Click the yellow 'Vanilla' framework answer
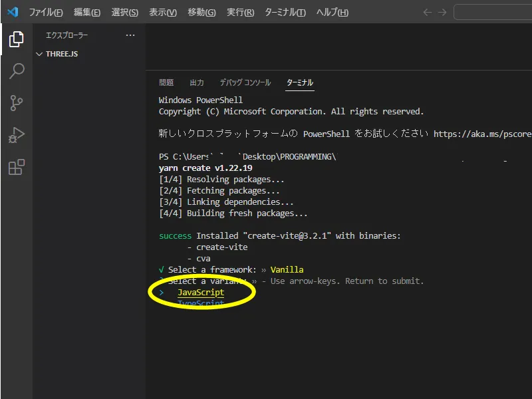The image size is (532, 399). point(287,270)
